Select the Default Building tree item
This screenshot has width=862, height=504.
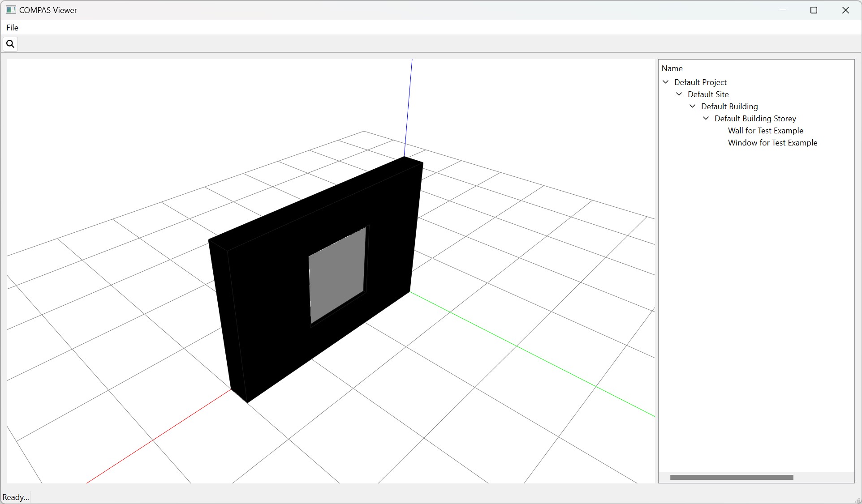(x=729, y=107)
